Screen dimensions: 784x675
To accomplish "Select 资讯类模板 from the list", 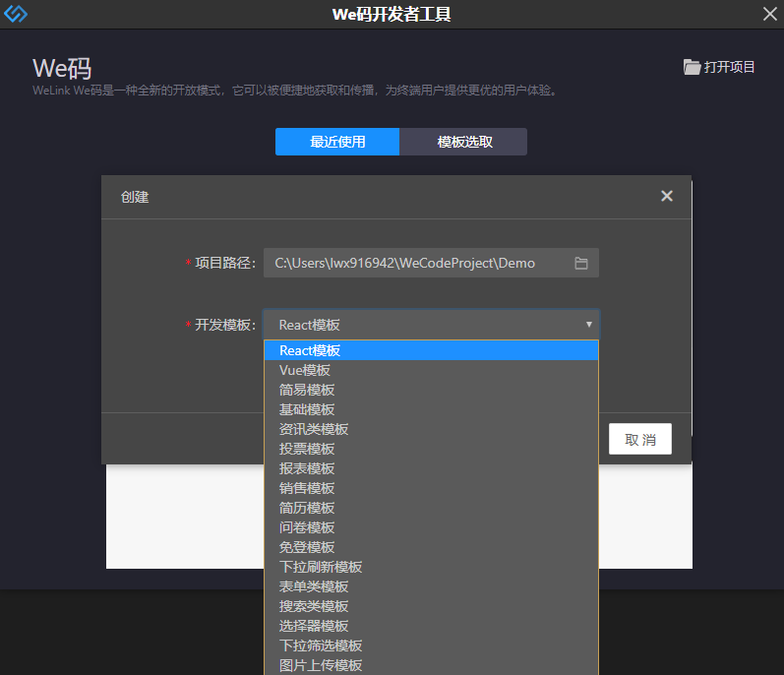I will coord(431,429).
